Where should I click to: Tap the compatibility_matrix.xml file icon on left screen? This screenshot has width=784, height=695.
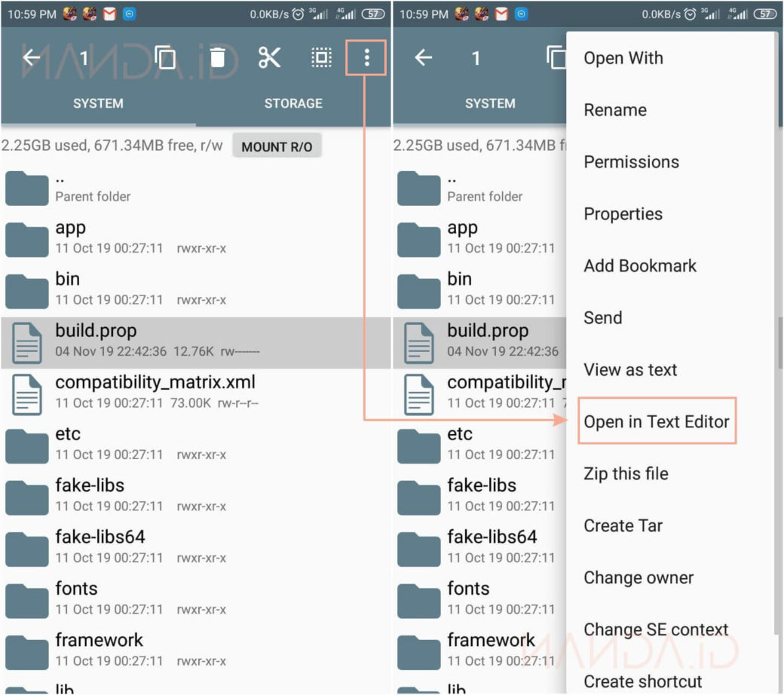click(x=26, y=393)
